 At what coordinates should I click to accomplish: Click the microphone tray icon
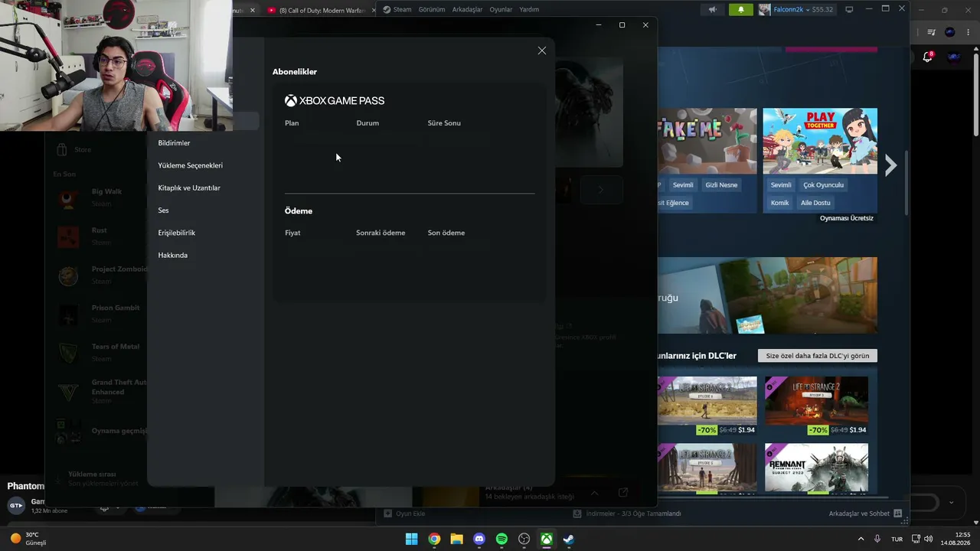[x=877, y=539]
